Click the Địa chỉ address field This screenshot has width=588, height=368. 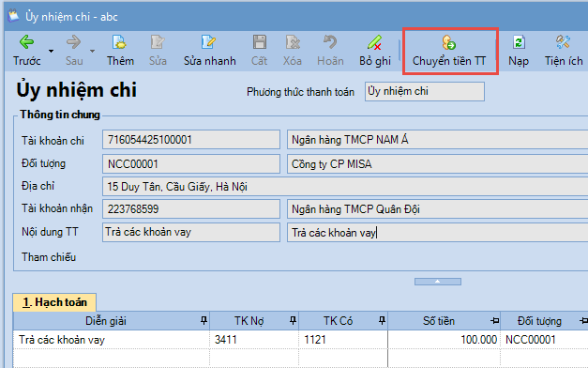(x=345, y=187)
